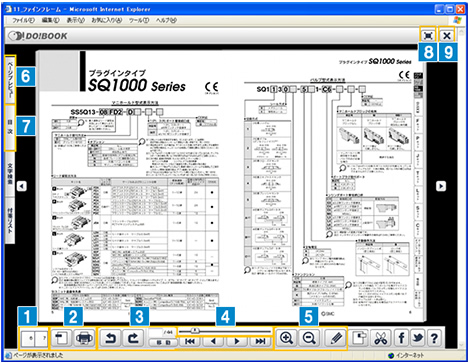
Task: Click the undo back arrow icon
Action: [x=110, y=338]
